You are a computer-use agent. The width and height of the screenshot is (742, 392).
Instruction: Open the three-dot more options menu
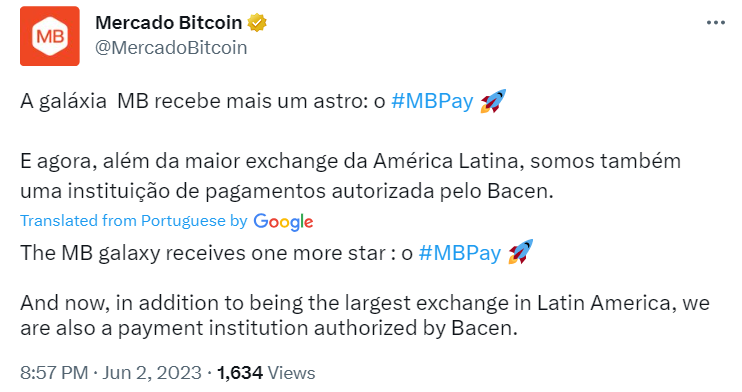click(x=716, y=23)
